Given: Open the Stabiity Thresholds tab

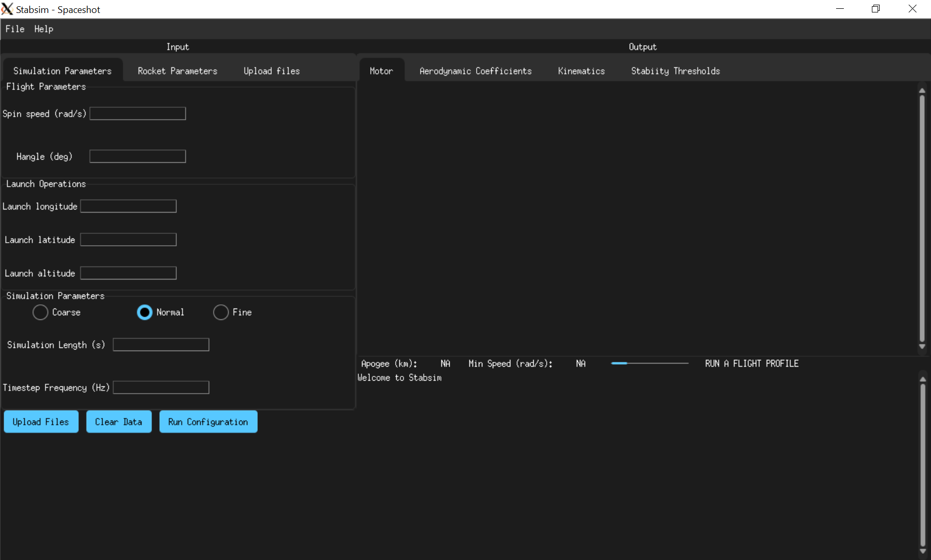Looking at the screenshot, I should (675, 71).
